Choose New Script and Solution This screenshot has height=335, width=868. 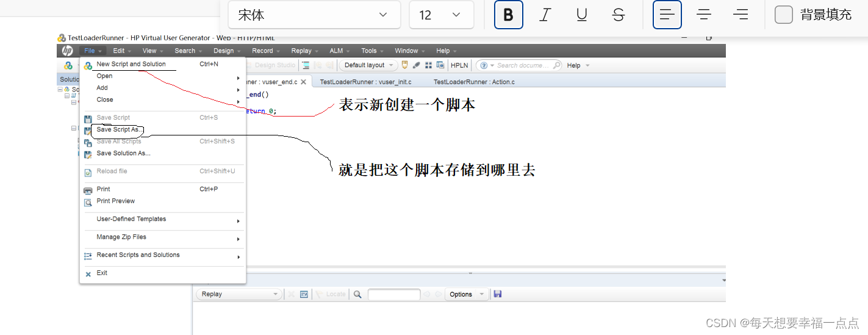click(163, 64)
